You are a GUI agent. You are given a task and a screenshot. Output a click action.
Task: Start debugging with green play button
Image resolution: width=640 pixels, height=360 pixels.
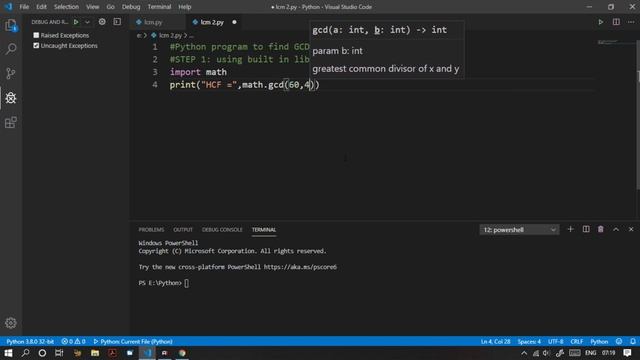[76, 22]
